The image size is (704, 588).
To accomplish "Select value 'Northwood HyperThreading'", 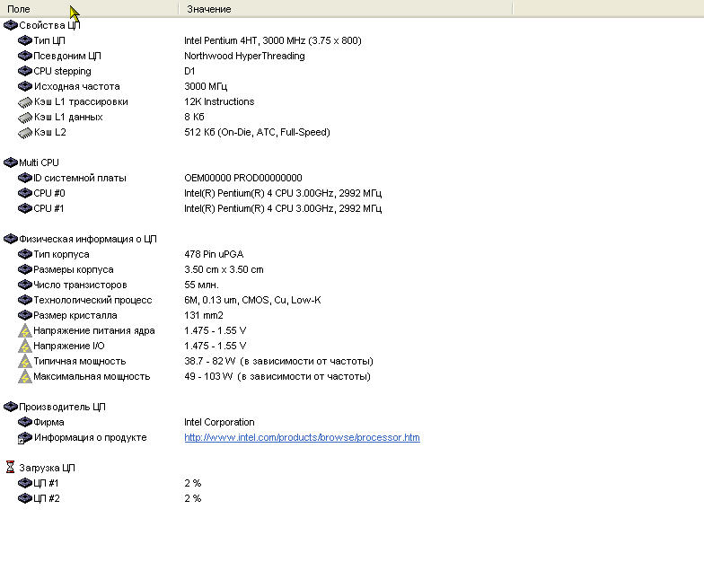I will click(244, 56).
